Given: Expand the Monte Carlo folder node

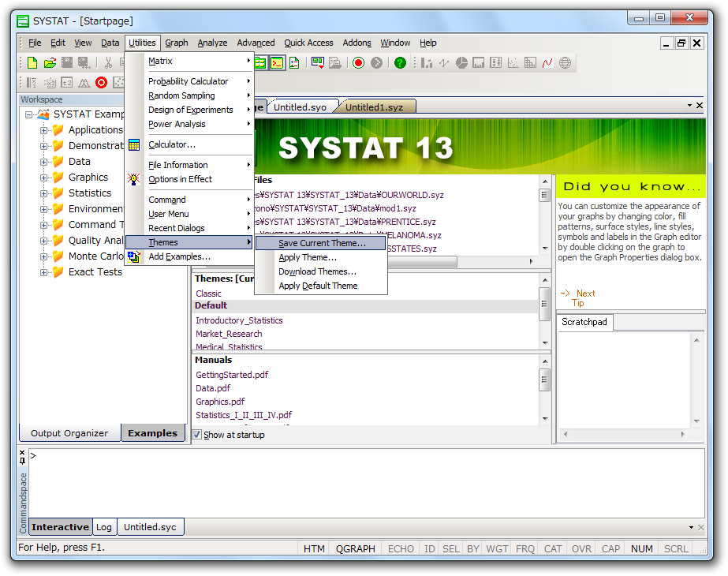Looking at the screenshot, I should 43,257.
